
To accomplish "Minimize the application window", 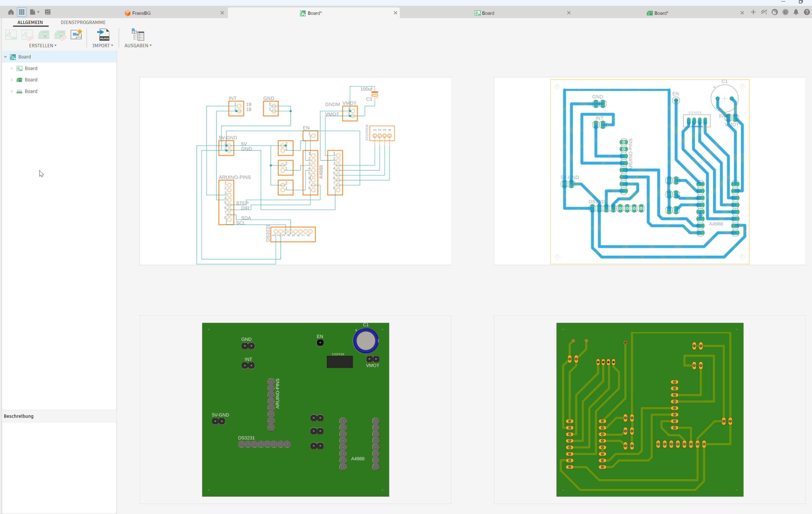I will [783, 2].
